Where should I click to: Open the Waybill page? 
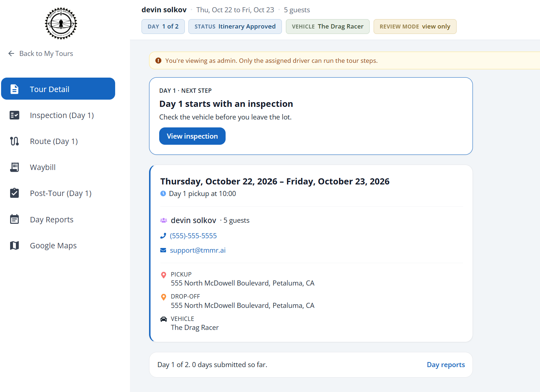tap(58, 167)
